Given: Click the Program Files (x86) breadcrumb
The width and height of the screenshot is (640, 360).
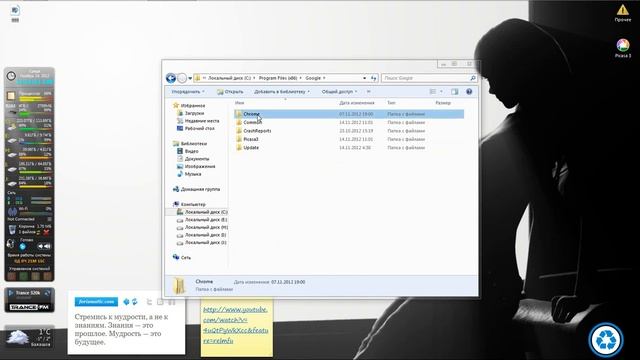Looking at the screenshot, I should click(x=278, y=78).
